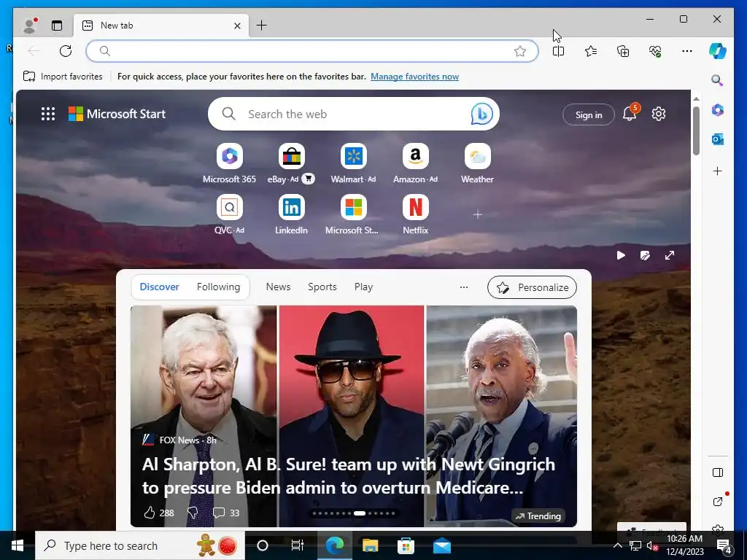The width and height of the screenshot is (747, 560).
Task: Open Browser essentials heart icon
Action: (x=655, y=51)
